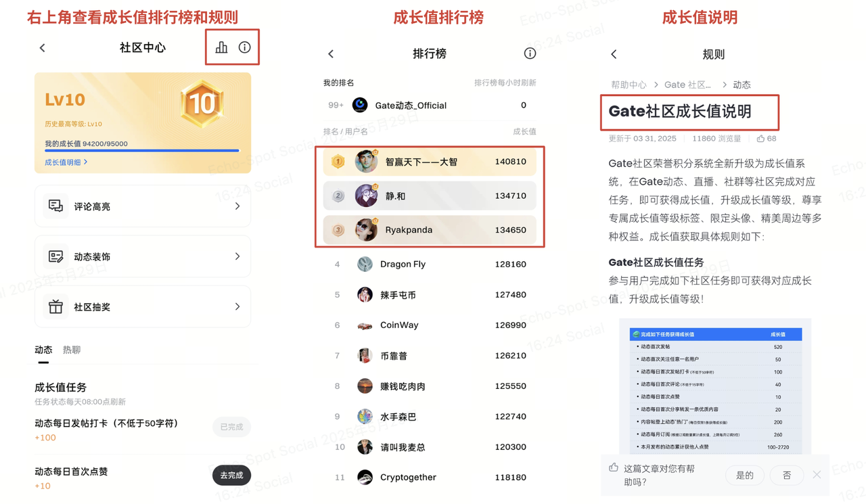The height and width of the screenshot is (504, 866).
Task: Open the leaderboard bar chart icon
Action: click(221, 47)
